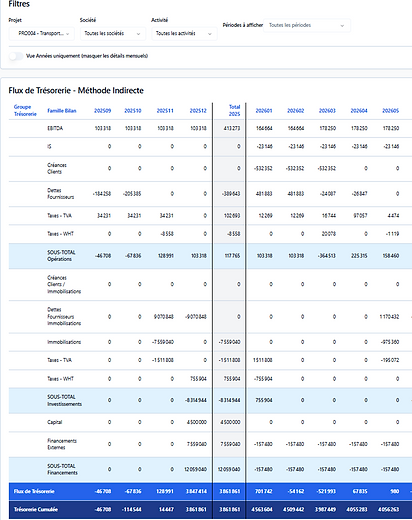Sort by Famille Bilan column header
This screenshot has height=520, width=412.
click(62, 111)
